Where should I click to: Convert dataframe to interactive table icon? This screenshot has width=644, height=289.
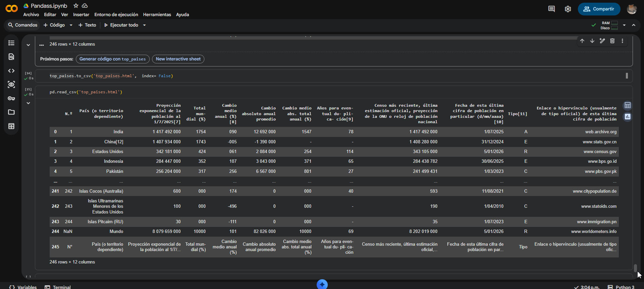tap(627, 106)
